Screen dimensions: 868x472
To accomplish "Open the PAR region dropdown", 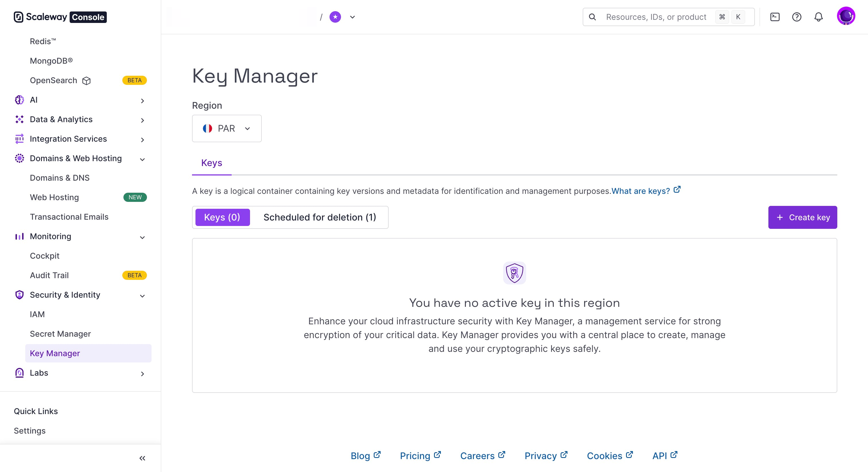I will click(226, 128).
